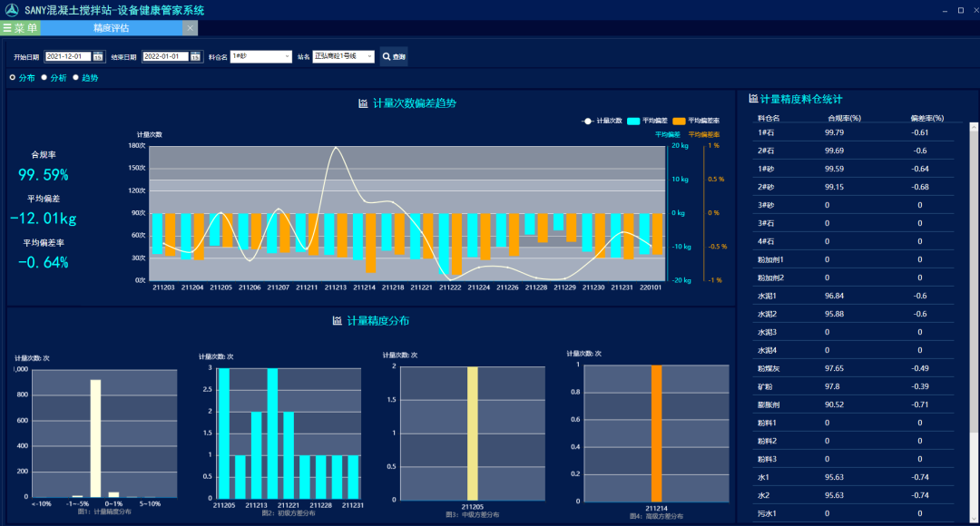The width and height of the screenshot is (980, 526).
Task: Select the 分布 radio button
Action: [13, 78]
